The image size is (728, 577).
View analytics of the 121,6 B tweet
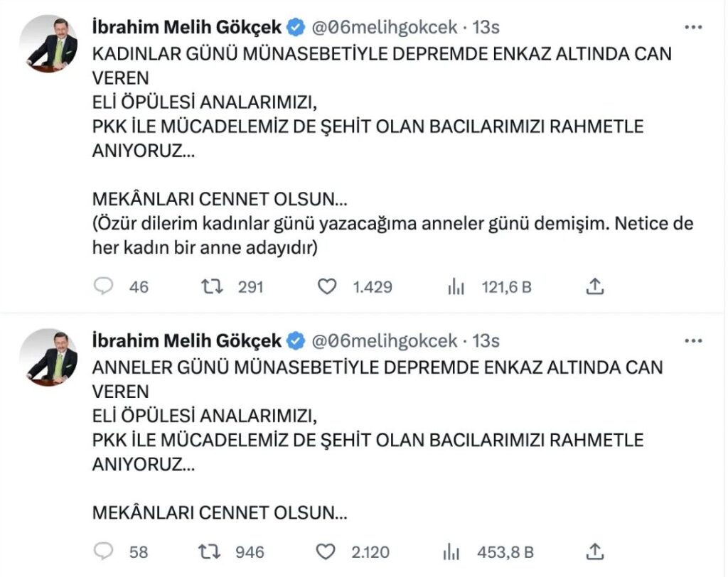(456, 286)
